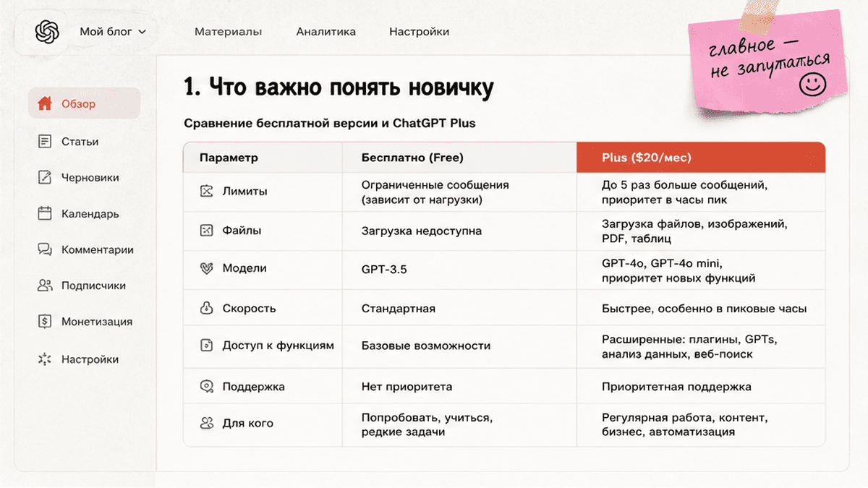Select the Модели label
The height and width of the screenshot is (488, 868).
click(x=244, y=268)
